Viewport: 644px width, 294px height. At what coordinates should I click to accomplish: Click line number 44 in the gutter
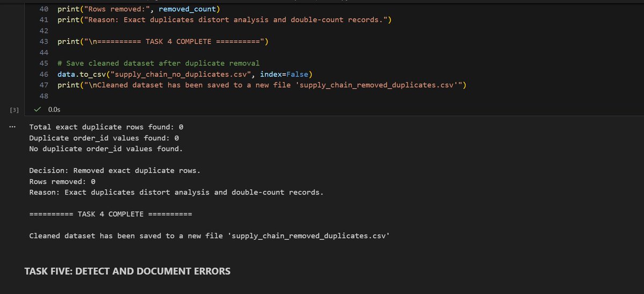(44, 52)
